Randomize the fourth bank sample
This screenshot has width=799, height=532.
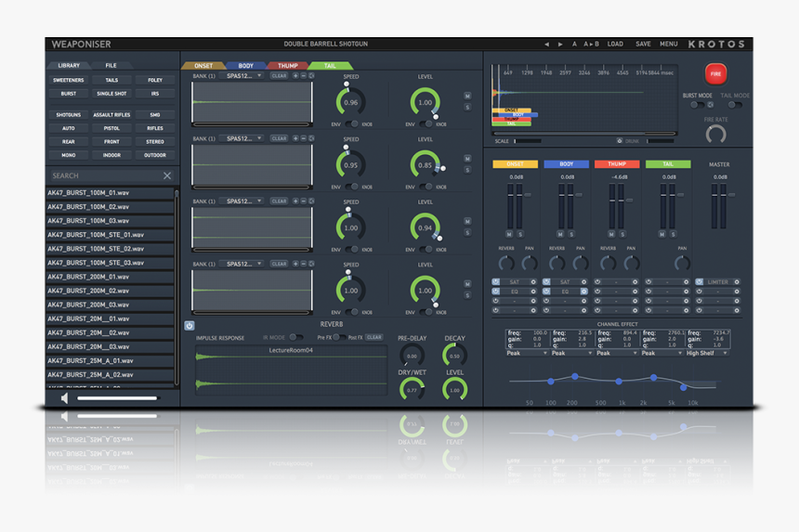311,264
